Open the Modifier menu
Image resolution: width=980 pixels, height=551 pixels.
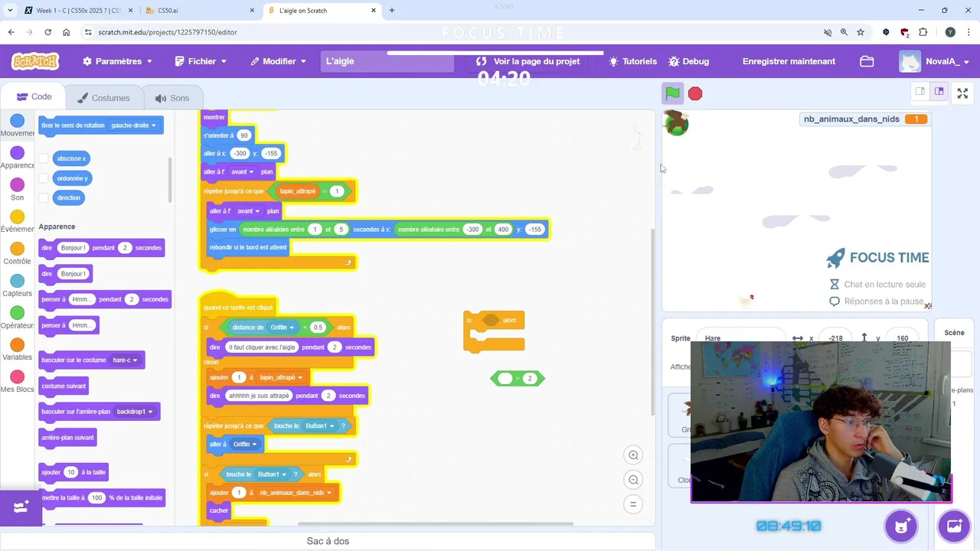(x=278, y=61)
